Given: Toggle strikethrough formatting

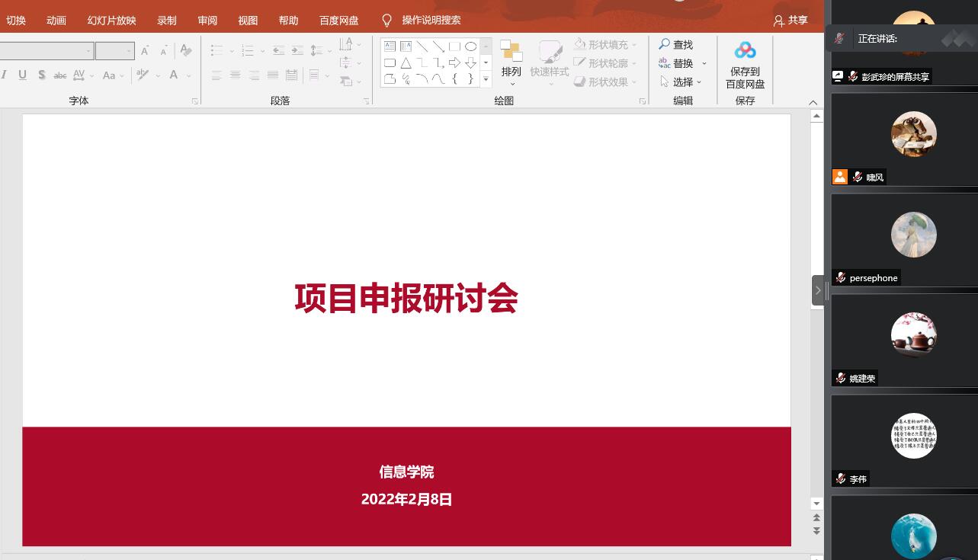Looking at the screenshot, I should coord(59,75).
